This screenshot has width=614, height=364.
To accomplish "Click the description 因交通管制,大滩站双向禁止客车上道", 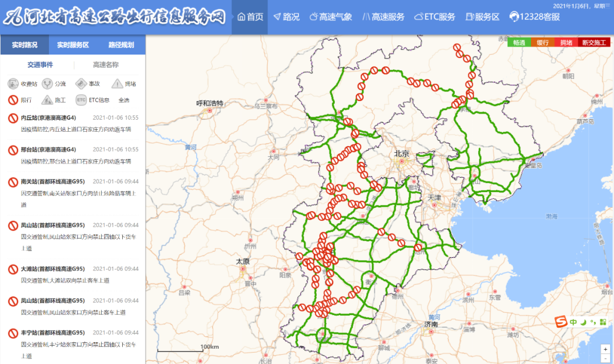I will coord(65,281).
